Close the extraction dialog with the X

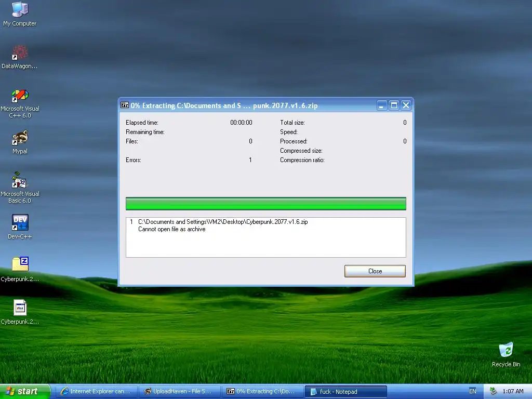(x=406, y=105)
